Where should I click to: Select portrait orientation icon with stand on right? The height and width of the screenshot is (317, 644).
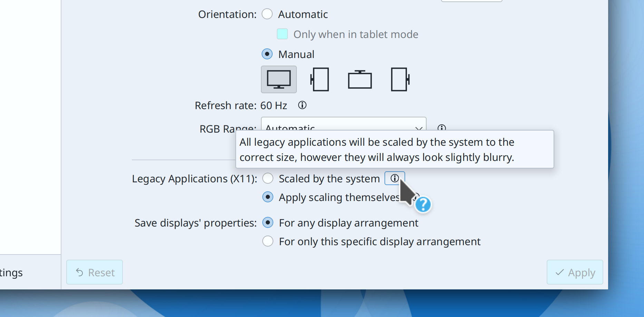click(400, 79)
